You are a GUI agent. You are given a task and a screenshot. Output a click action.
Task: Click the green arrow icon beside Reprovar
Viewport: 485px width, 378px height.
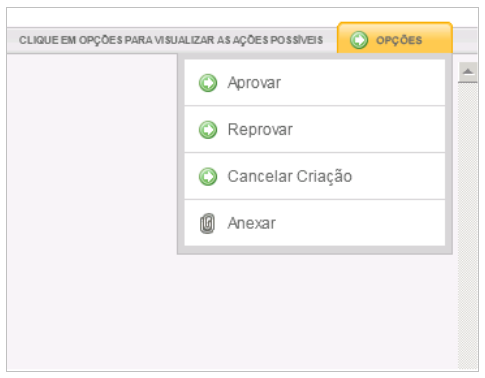[208, 130]
